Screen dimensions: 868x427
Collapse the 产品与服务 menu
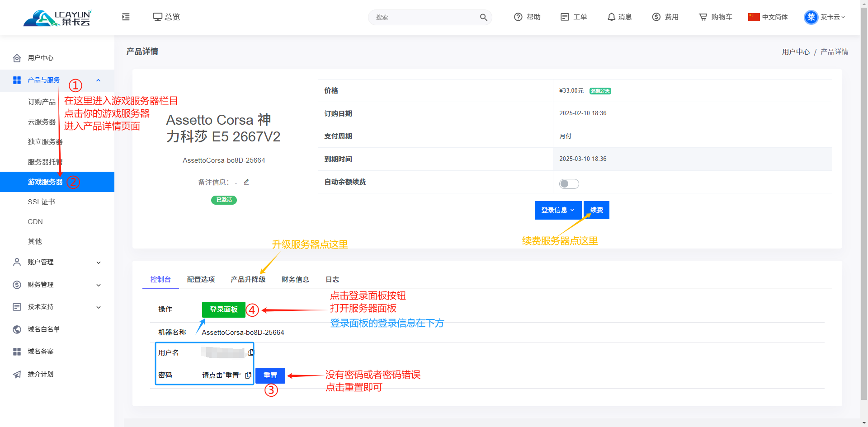(99, 80)
